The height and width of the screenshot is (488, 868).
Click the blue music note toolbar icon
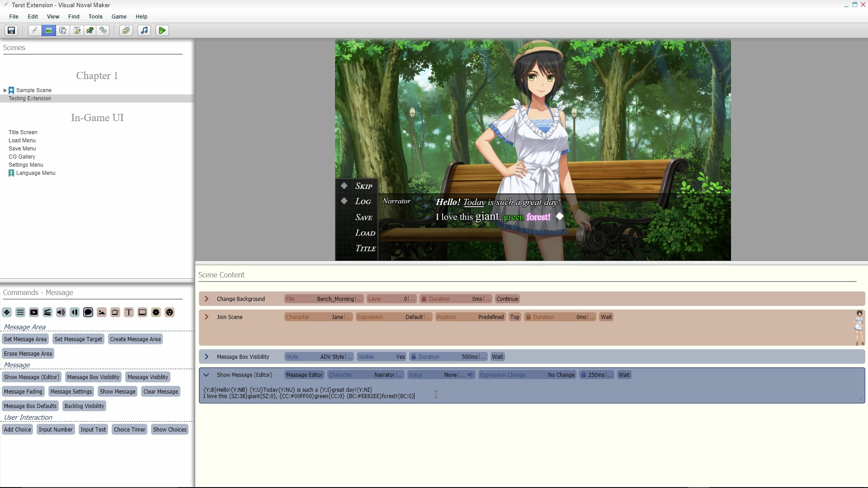click(144, 30)
